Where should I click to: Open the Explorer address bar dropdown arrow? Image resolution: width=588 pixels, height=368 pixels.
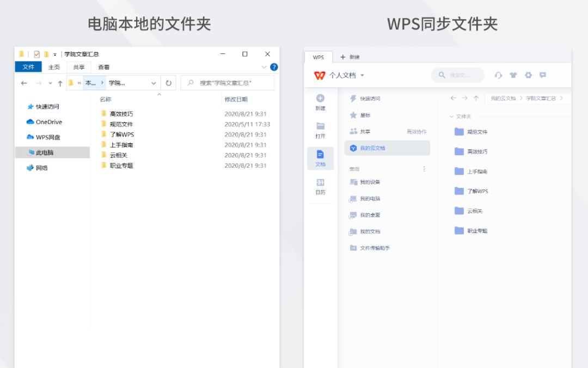(x=153, y=83)
